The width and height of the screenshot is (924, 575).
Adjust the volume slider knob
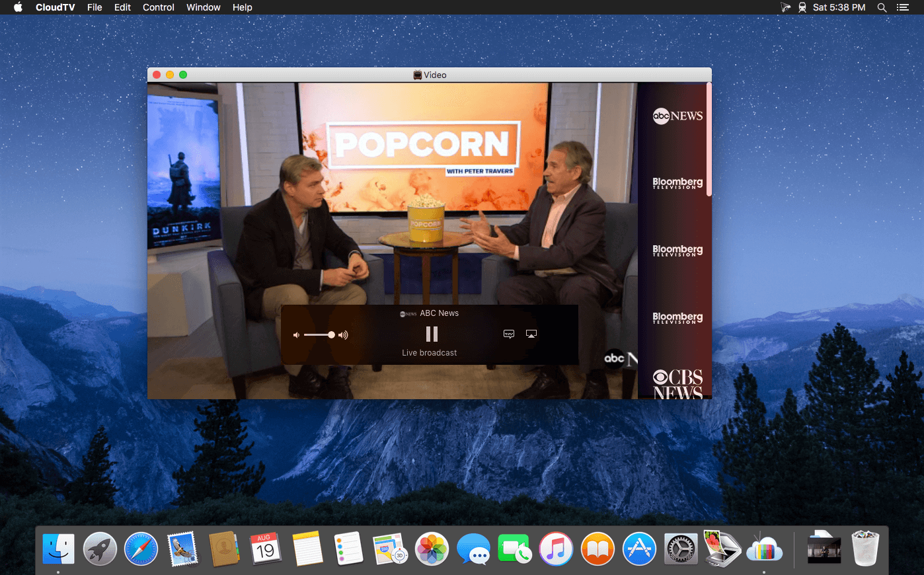[331, 335]
